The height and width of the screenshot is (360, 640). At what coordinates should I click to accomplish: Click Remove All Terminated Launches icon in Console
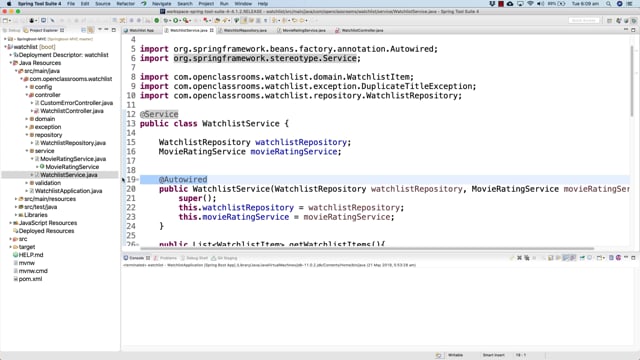coord(527,258)
